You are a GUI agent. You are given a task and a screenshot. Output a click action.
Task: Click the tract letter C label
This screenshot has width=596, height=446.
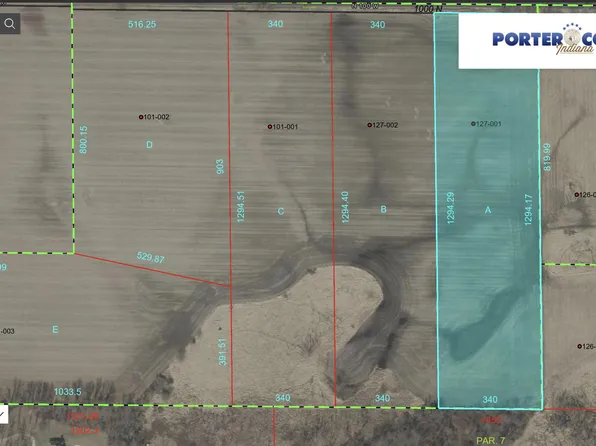281,211
